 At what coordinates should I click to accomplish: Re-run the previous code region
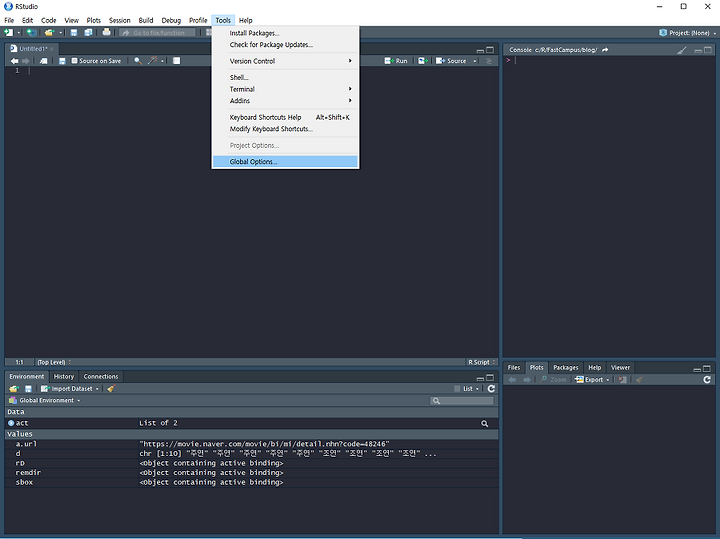pos(423,61)
